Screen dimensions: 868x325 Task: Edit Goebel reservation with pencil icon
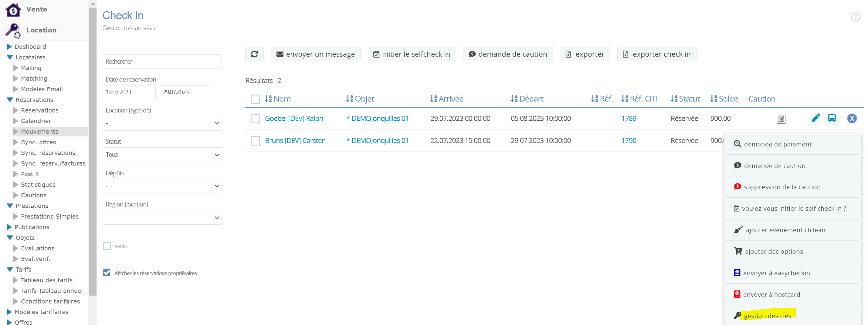pos(816,118)
